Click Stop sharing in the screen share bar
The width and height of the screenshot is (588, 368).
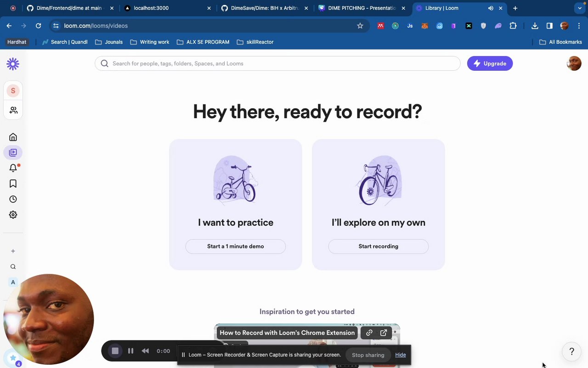(x=368, y=355)
